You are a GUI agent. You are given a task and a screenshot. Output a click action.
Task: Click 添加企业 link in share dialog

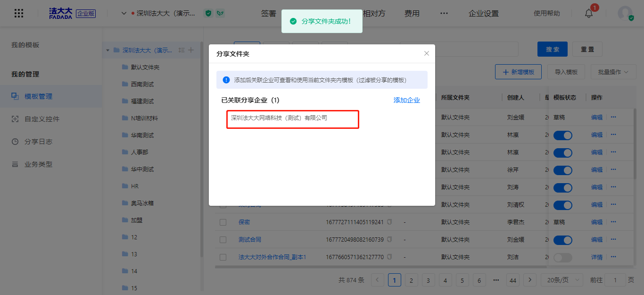(407, 100)
